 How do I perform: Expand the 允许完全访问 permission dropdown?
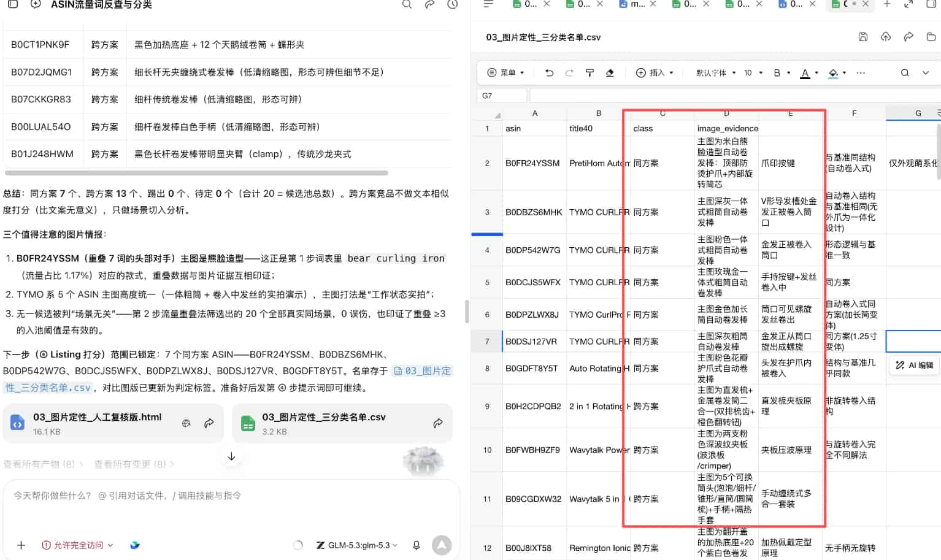(x=77, y=545)
